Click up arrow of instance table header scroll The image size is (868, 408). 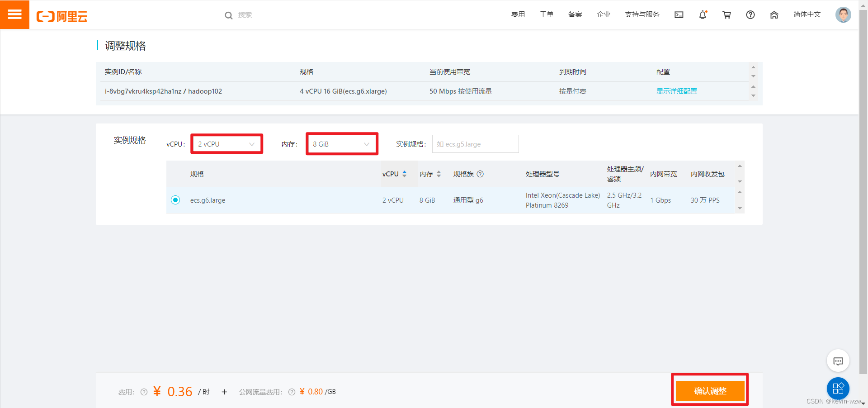pyautogui.click(x=753, y=67)
